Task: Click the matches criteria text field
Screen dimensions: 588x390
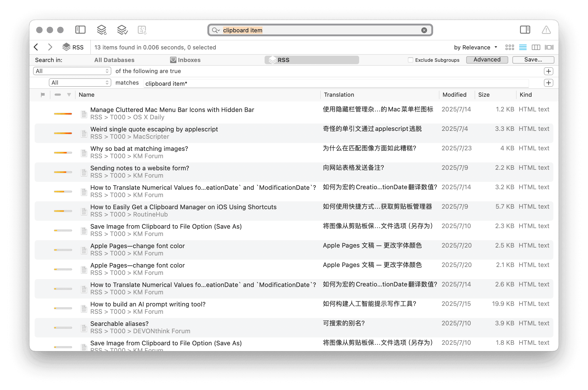Action: click(336, 84)
